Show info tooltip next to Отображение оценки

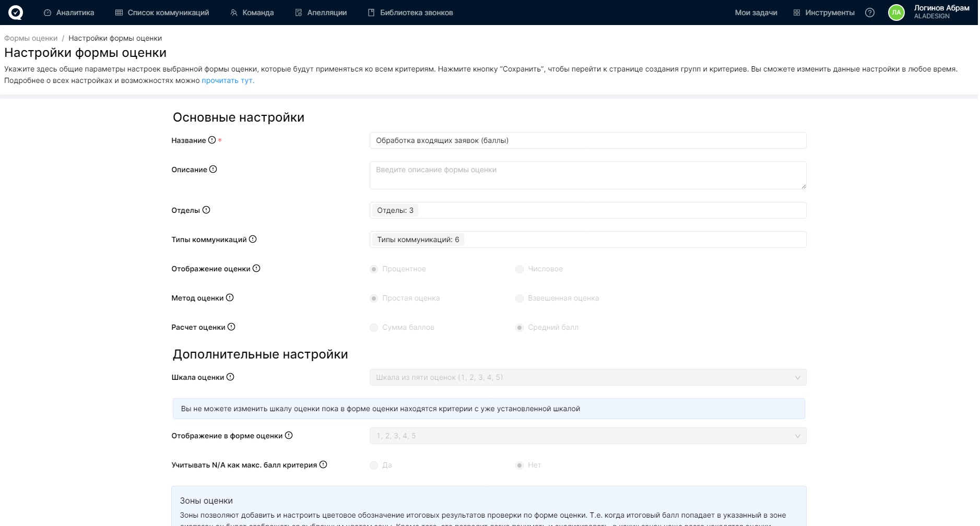256,268
